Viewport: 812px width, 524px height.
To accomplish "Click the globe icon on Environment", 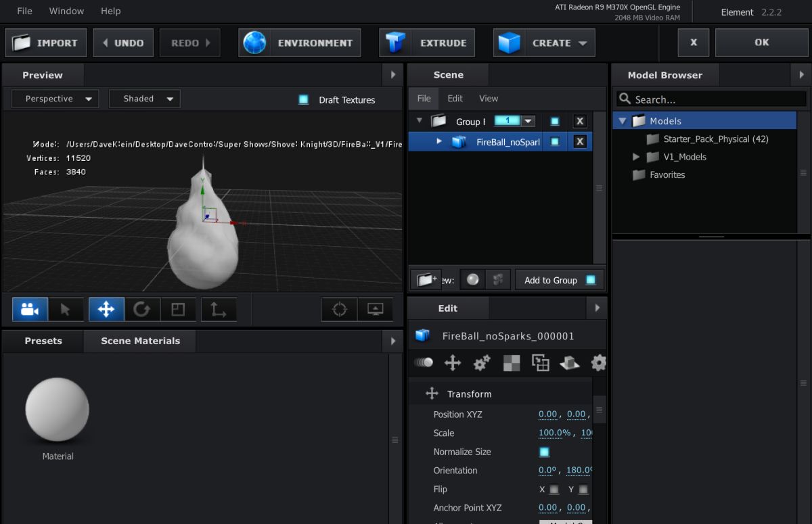I will pos(255,43).
